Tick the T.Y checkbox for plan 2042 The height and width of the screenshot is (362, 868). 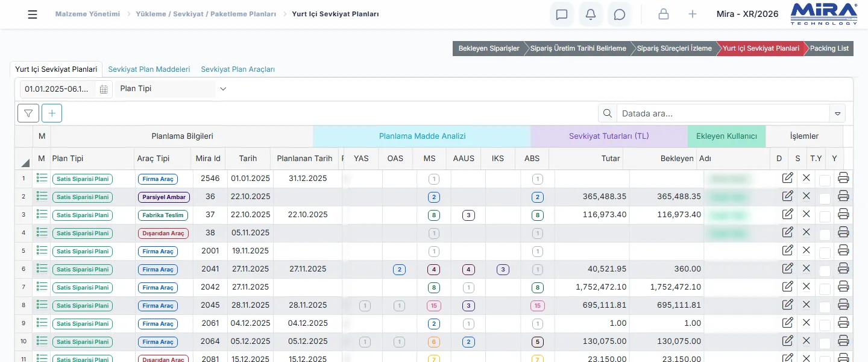point(825,288)
